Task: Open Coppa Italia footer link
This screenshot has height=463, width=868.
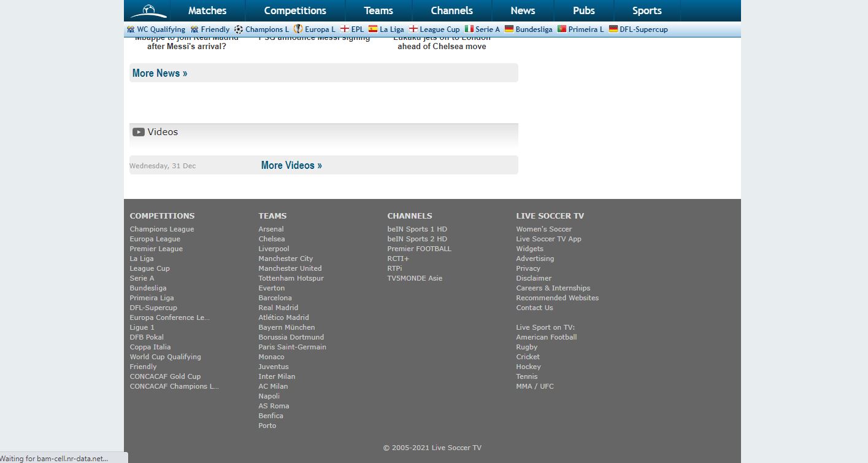Action: tap(150, 347)
